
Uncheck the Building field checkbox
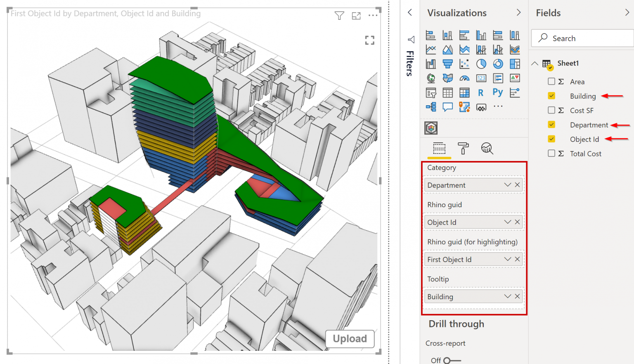click(x=552, y=96)
